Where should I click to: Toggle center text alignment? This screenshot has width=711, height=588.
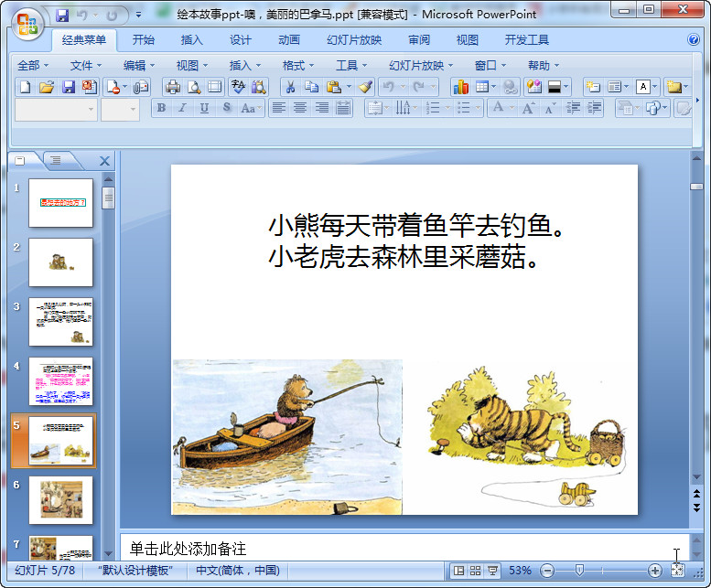click(300, 108)
